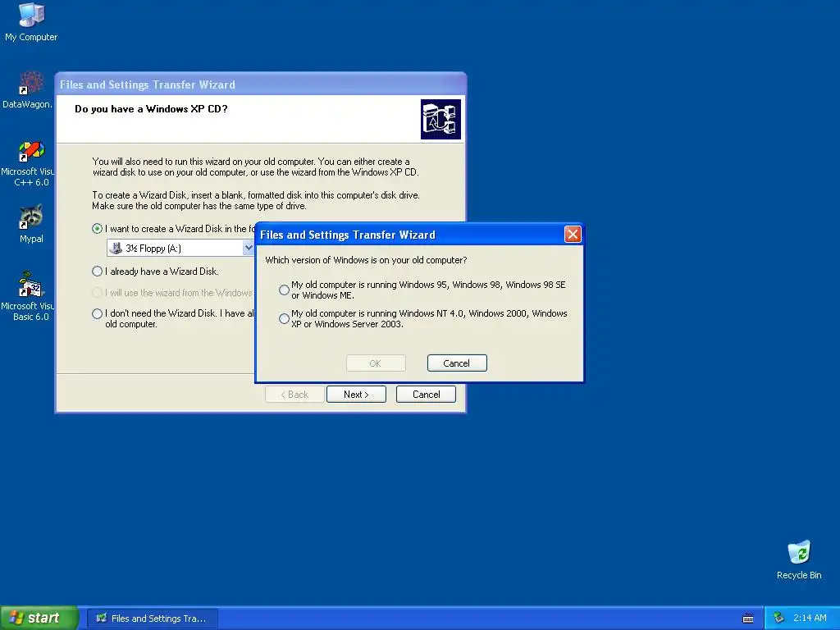
Task: Click the on-screen keyboard tray icon
Action: click(748, 619)
